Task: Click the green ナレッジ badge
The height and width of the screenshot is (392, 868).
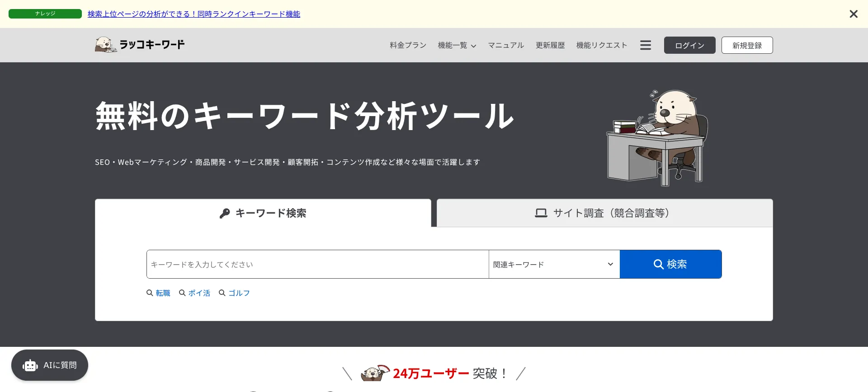Action: 45,14
